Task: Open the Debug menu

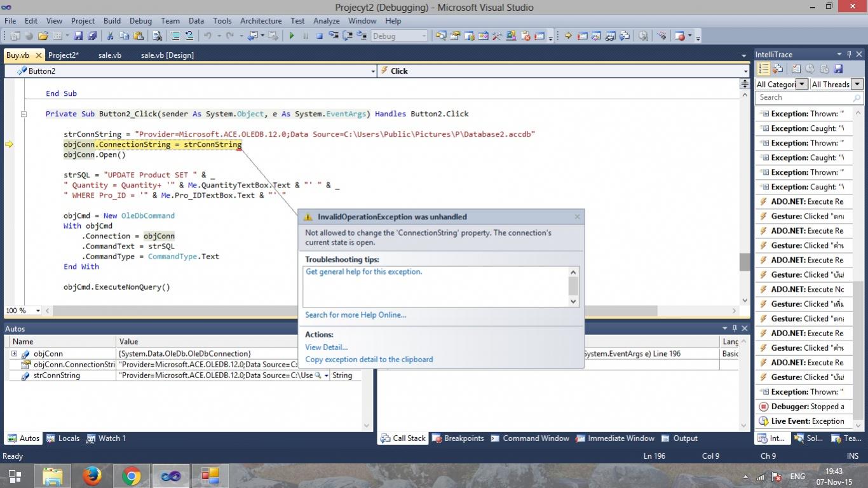Action: point(140,20)
